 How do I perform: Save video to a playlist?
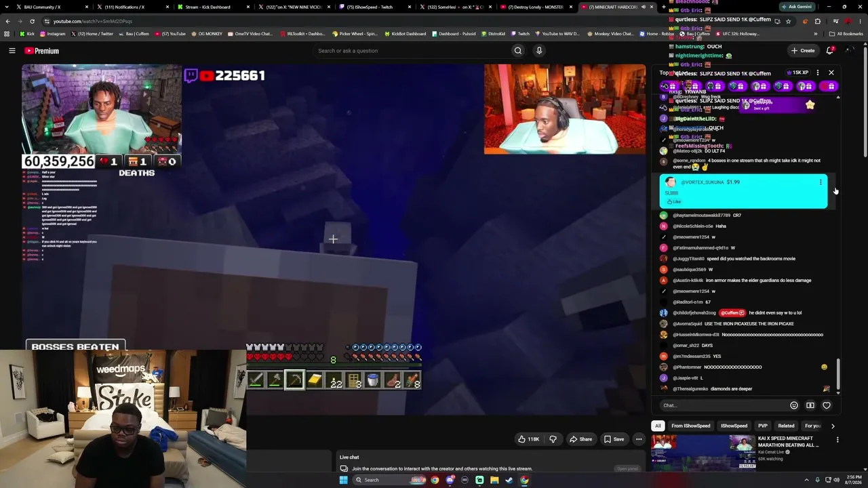614,439
